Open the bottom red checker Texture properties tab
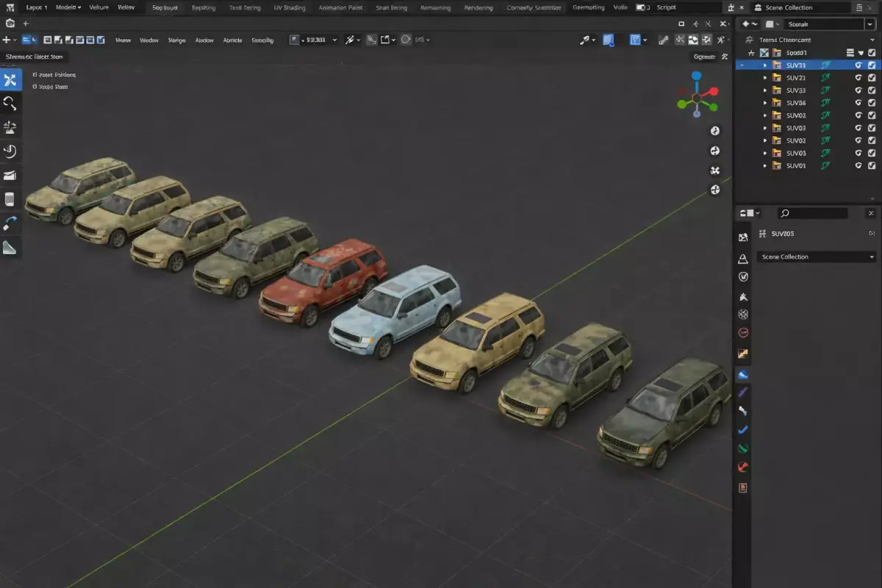The width and height of the screenshot is (882, 588). click(x=743, y=487)
